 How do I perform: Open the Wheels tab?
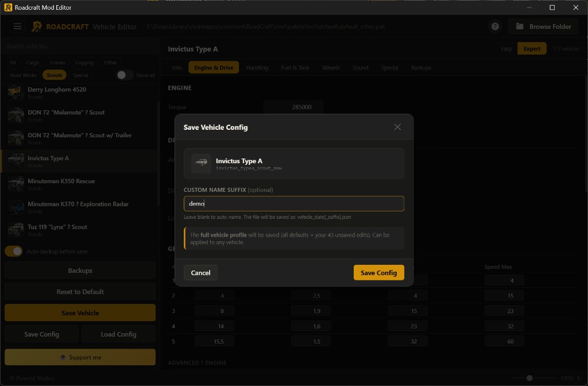pyautogui.click(x=331, y=68)
